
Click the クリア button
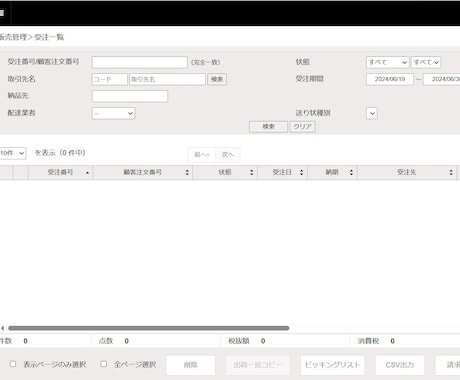click(x=302, y=127)
